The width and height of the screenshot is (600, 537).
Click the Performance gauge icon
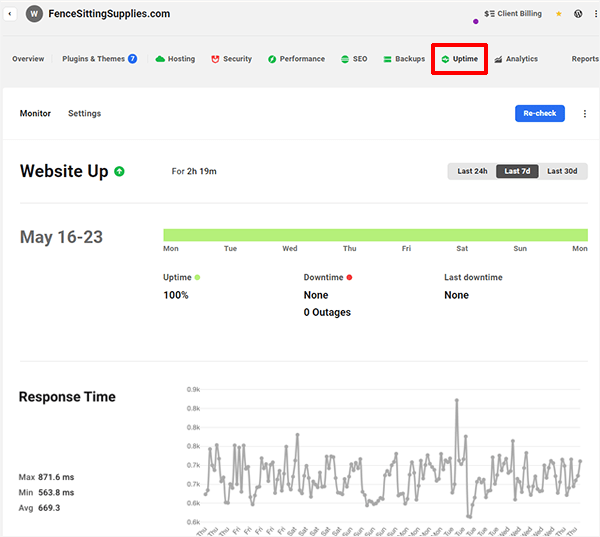tap(272, 59)
